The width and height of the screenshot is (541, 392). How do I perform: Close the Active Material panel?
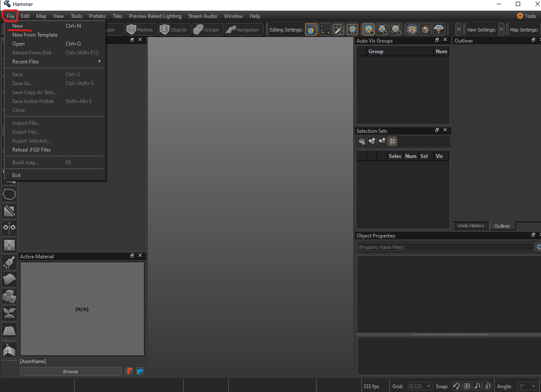click(x=140, y=256)
